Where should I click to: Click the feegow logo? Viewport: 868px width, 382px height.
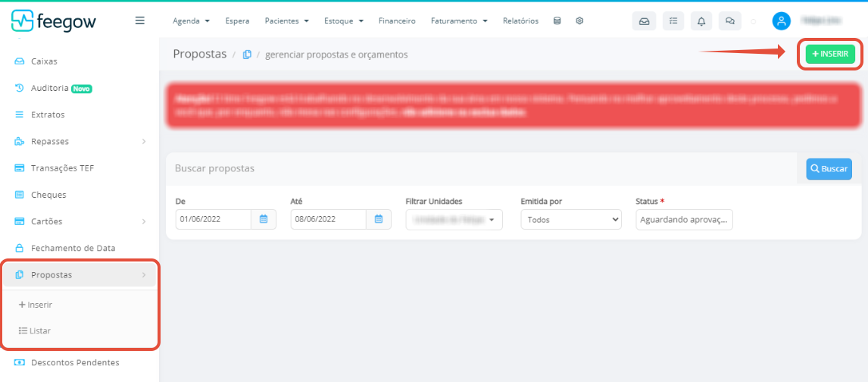pyautogui.click(x=54, y=20)
